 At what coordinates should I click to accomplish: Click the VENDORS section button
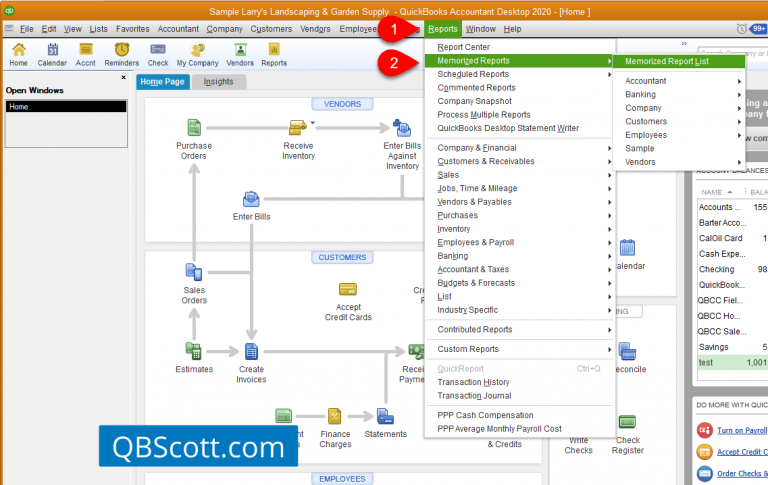click(x=342, y=104)
